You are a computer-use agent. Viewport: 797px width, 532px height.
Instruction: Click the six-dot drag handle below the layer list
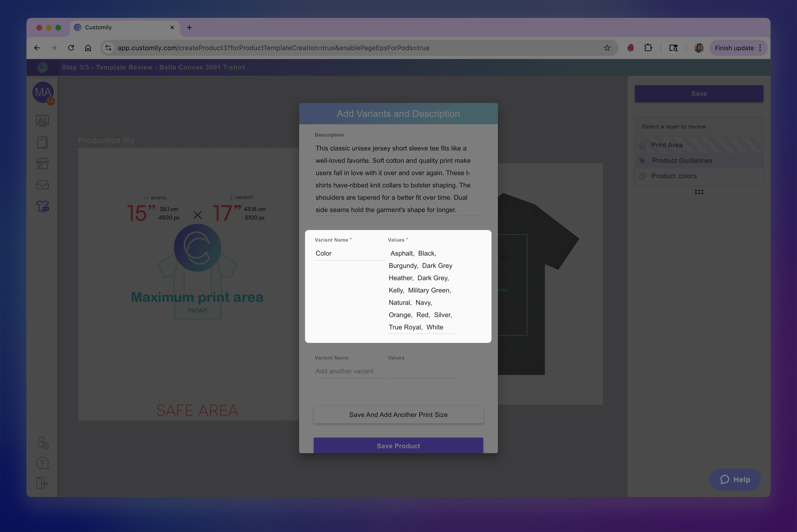click(x=699, y=192)
